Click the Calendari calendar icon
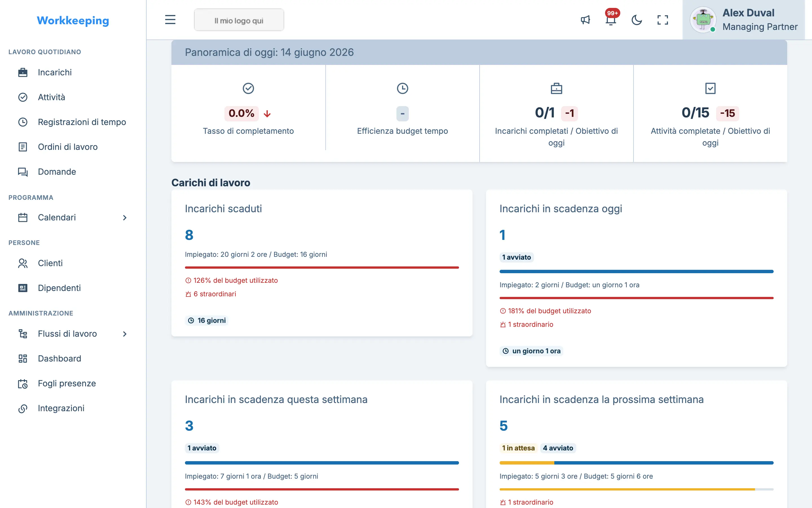 click(23, 217)
